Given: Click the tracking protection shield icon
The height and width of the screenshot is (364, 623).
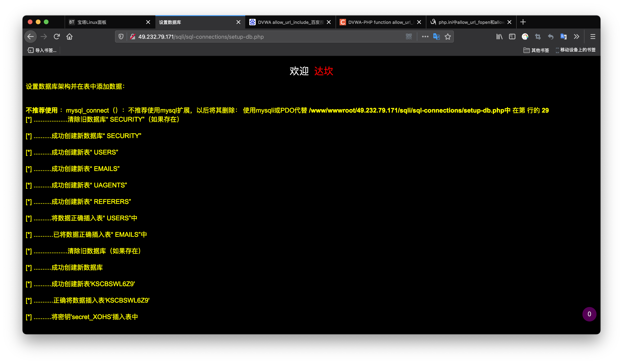Looking at the screenshot, I should click(x=121, y=37).
